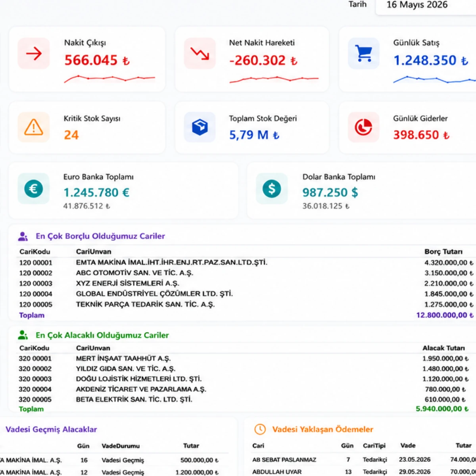Click the Kritik Stok Sayısı warning triangle icon
476x476 pixels.
pos(34,127)
